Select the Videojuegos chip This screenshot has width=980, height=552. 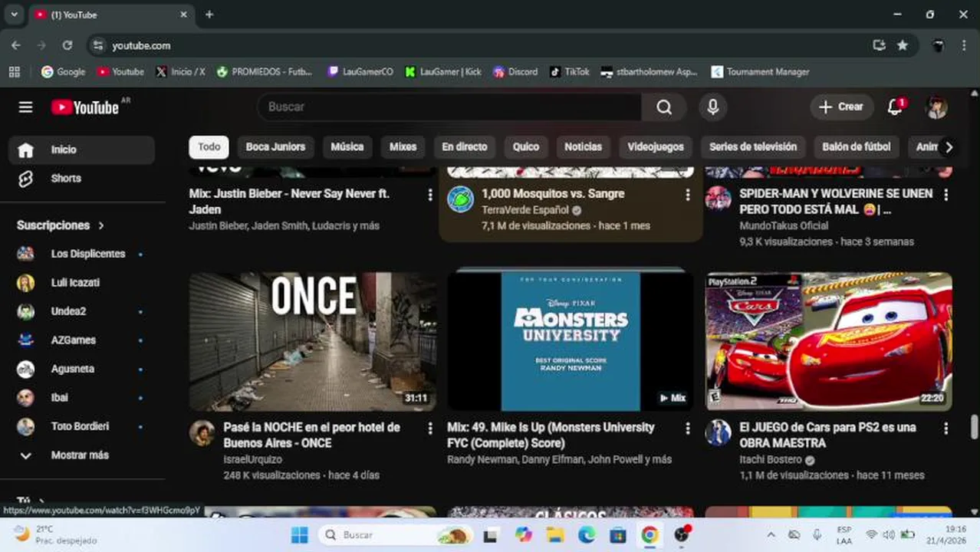656,146
